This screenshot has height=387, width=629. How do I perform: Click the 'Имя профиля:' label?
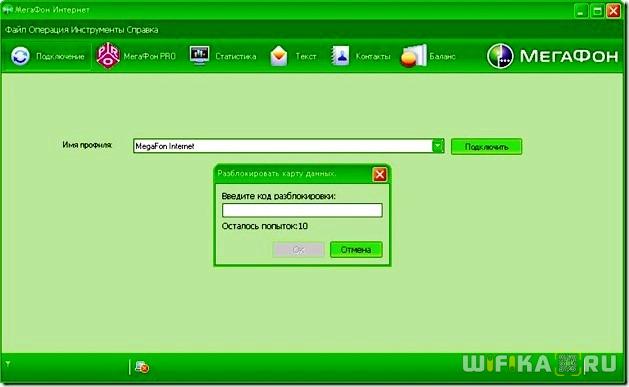point(87,145)
